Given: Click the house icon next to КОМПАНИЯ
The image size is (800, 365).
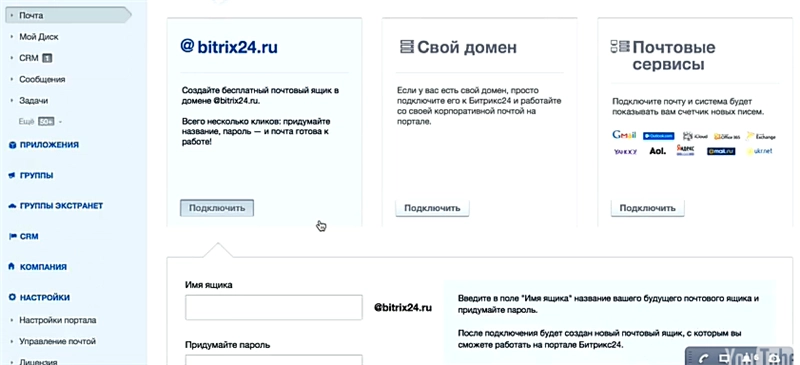Looking at the screenshot, I should 12,267.
